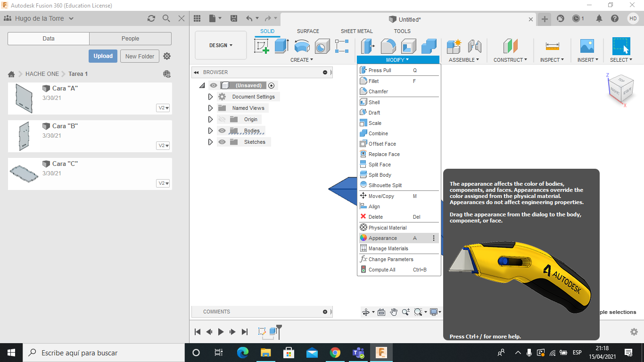
Task: Click the timeline playhead marker
Action: click(279, 331)
